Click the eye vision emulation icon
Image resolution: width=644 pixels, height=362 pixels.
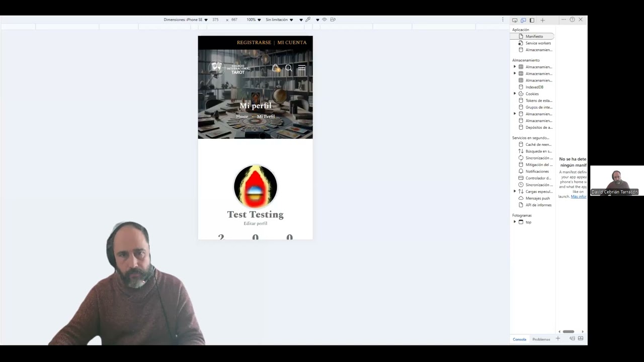[x=325, y=20]
